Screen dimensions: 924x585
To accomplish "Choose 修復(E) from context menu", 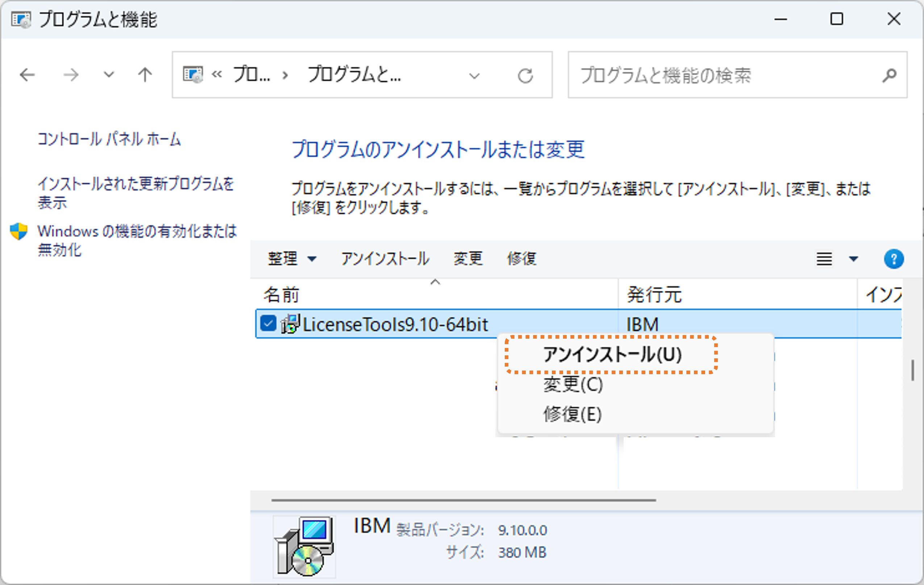I will (572, 414).
